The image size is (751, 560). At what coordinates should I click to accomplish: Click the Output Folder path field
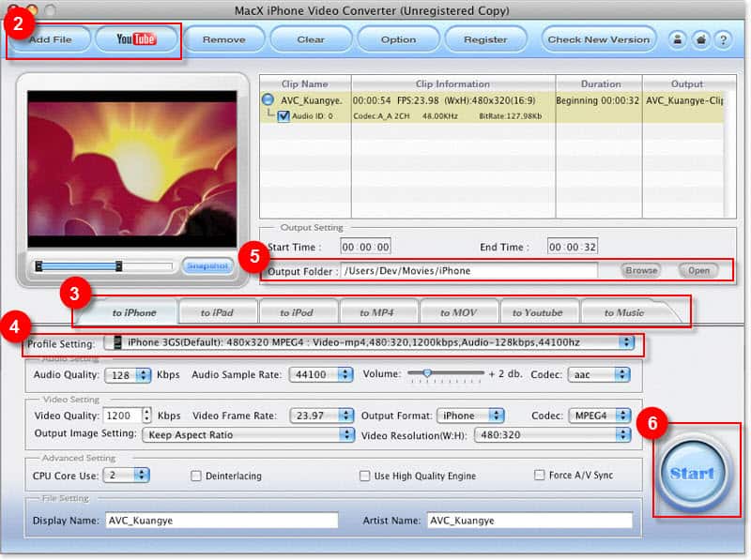(468, 271)
